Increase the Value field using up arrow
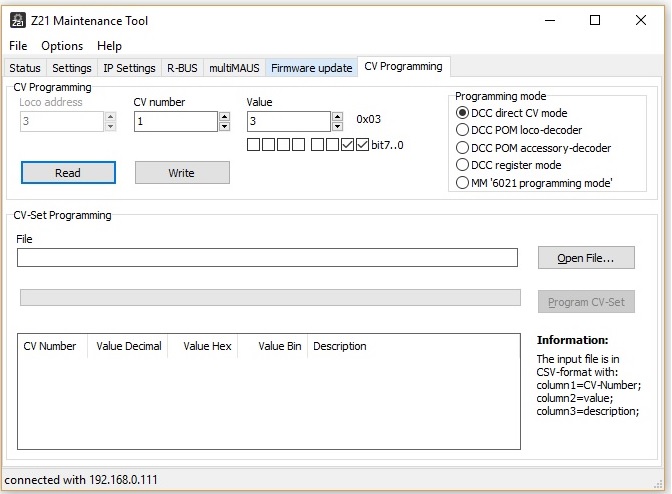 pyautogui.click(x=337, y=116)
